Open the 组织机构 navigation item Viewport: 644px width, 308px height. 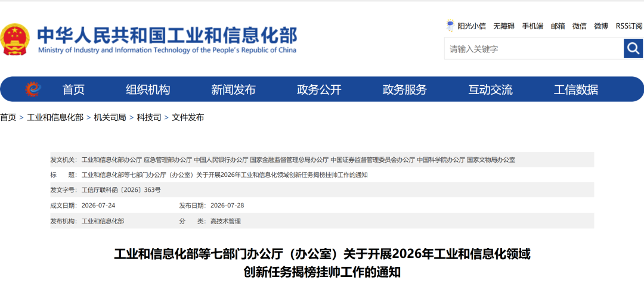[148, 89]
